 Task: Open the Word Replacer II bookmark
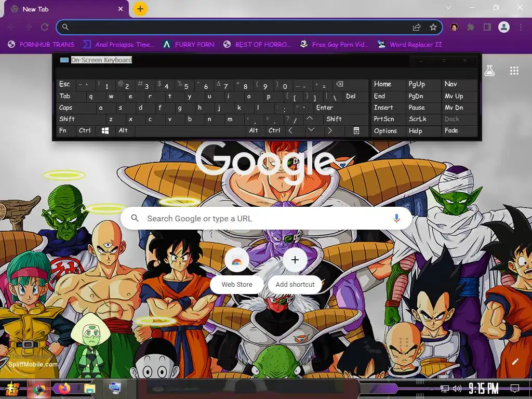409,45
